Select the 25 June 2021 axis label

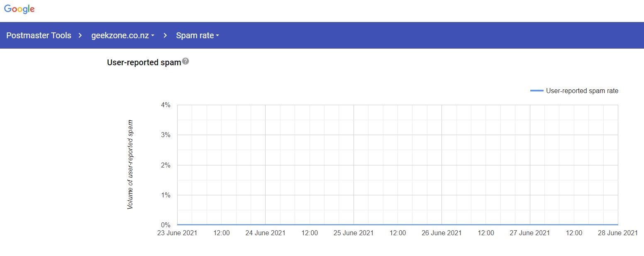coord(354,233)
